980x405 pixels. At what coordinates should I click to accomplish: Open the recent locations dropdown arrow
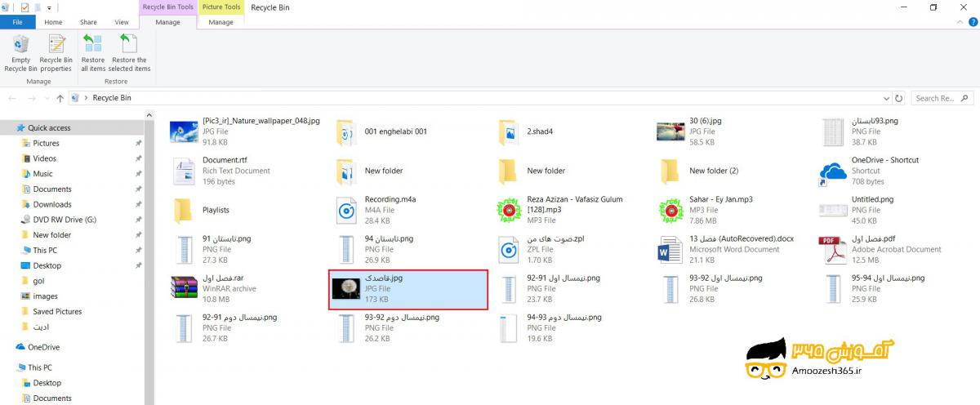(x=46, y=99)
